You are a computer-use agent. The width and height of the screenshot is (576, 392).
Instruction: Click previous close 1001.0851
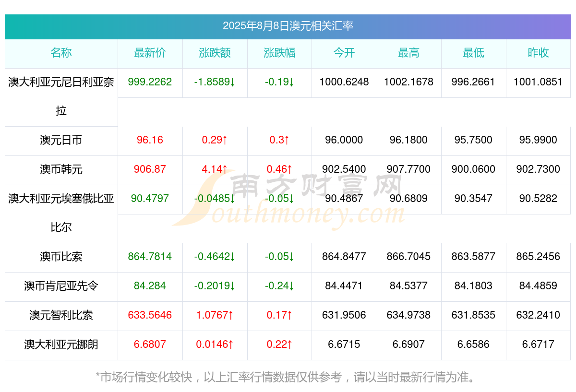click(x=538, y=82)
